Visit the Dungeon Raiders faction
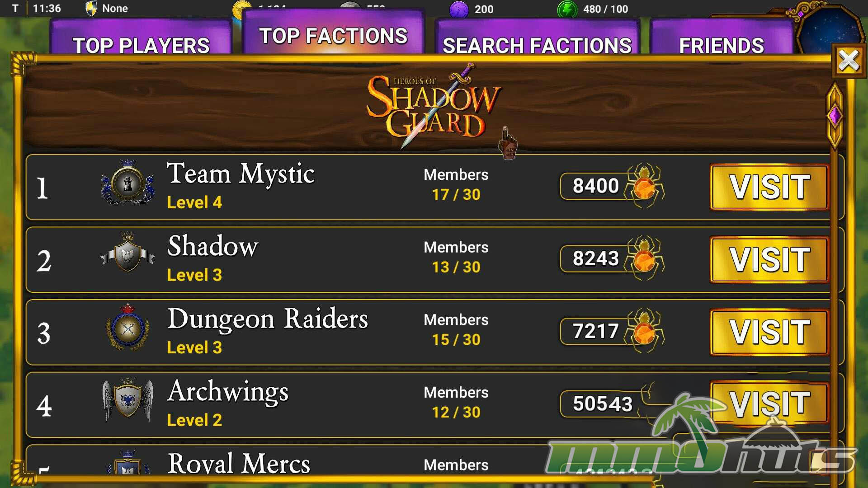The image size is (868, 488). pos(769,332)
